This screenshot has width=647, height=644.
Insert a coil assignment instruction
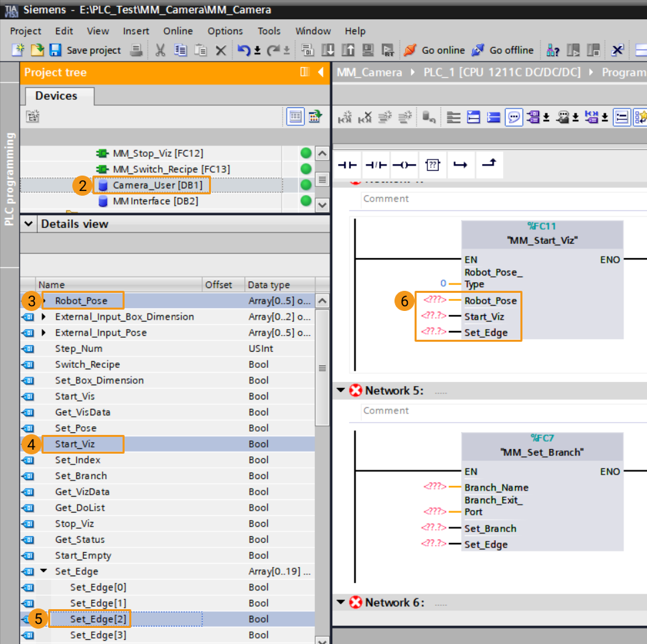[405, 165]
